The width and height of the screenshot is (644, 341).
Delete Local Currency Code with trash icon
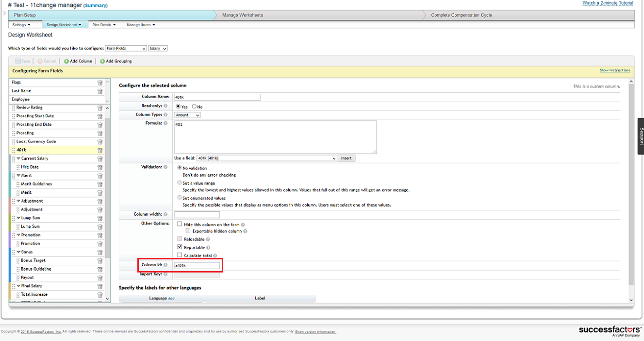point(100,142)
